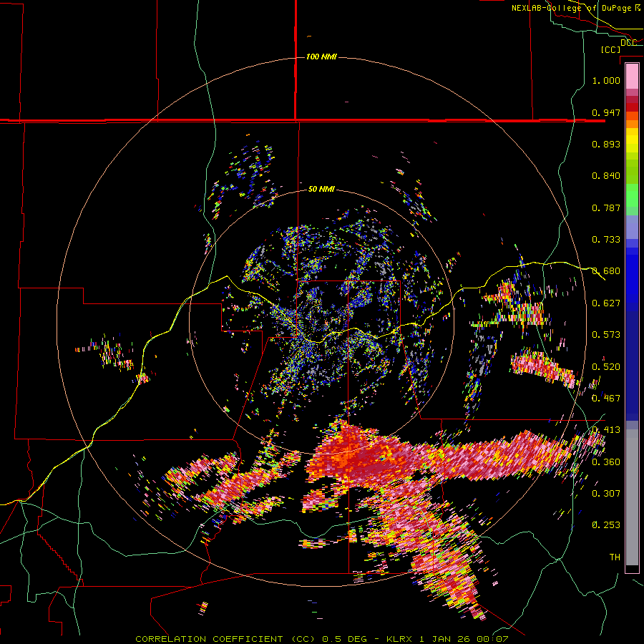Click the 0.893 scale value

[606, 144]
